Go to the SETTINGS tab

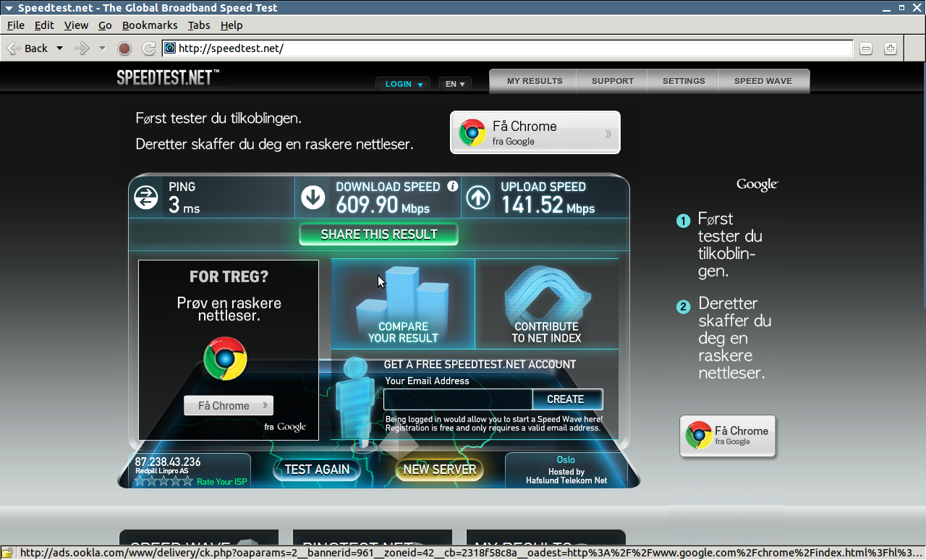(684, 81)
